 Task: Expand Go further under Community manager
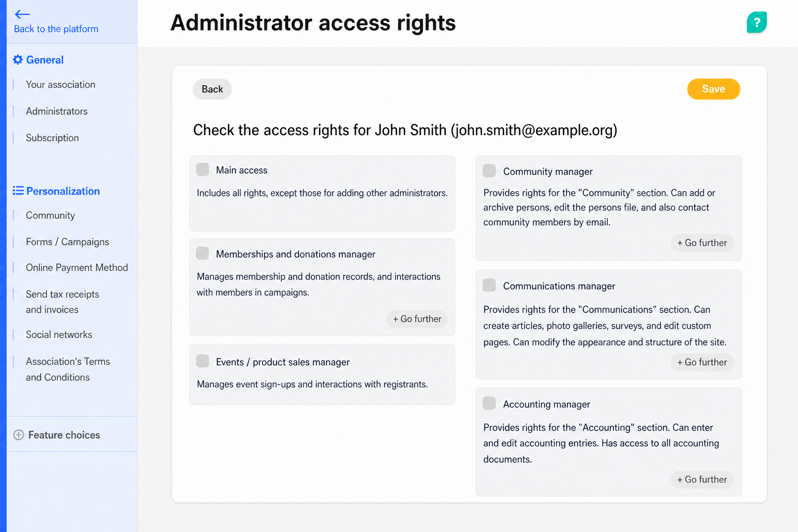[702, 243]
